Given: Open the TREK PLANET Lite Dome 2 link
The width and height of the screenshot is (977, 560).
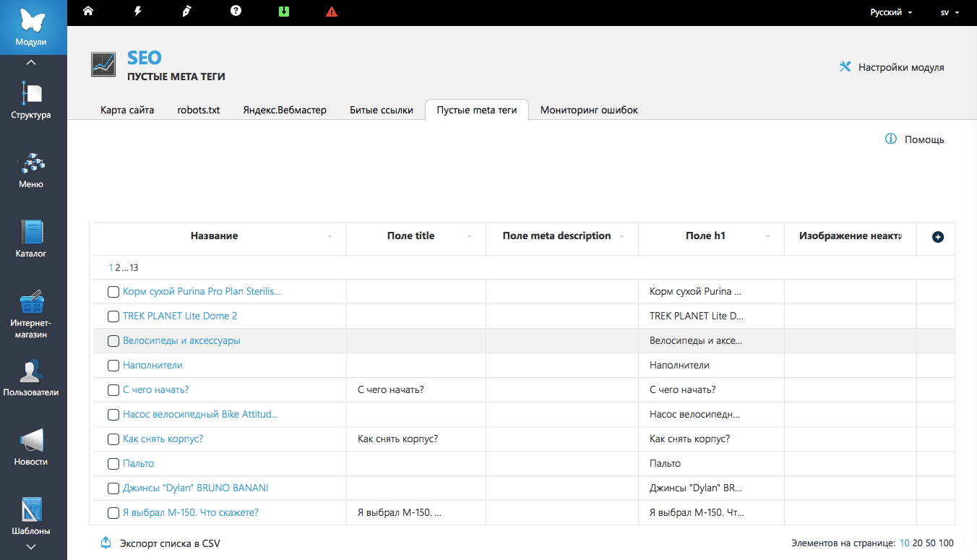Looking at the screenshot, I should coord(180,316).
